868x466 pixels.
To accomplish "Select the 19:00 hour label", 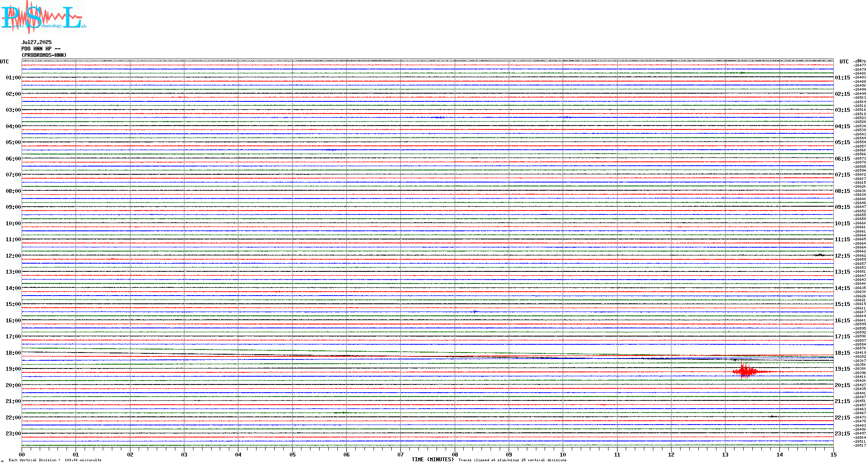I will pos(13,369).
